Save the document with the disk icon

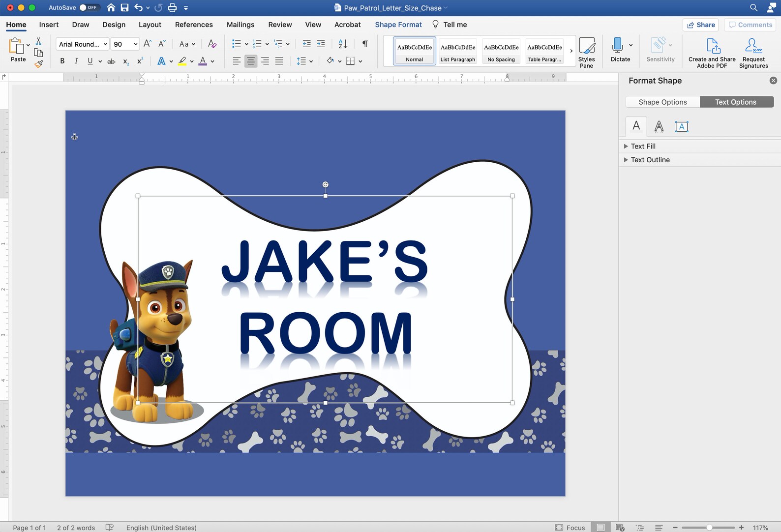[x=124, y=7]
